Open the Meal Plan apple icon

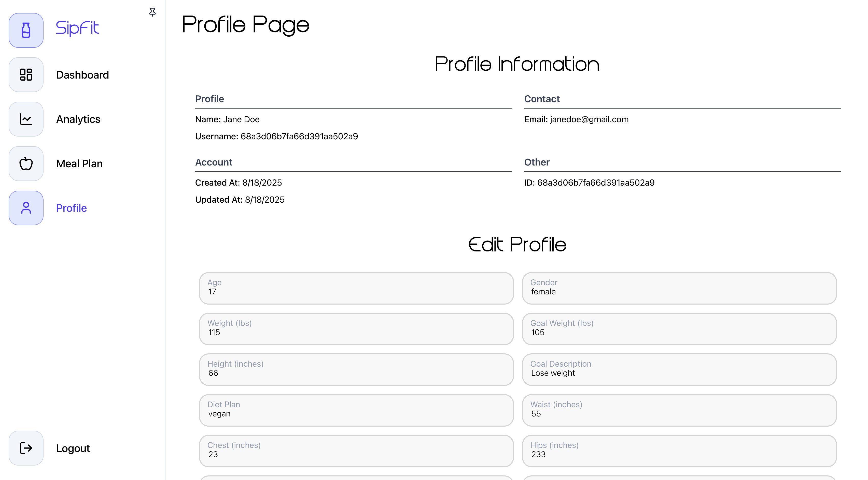point(26,163)
